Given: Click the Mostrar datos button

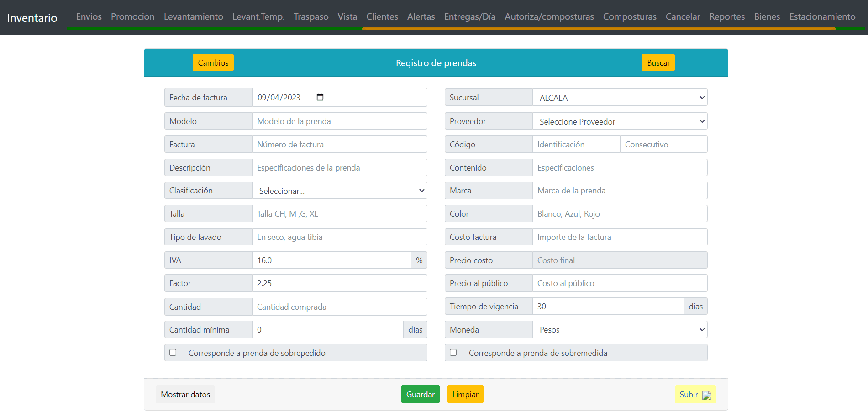Looking at the screenshot, I should point(185,395).
